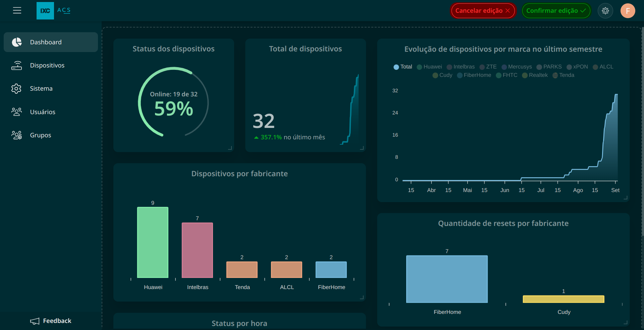The width and height of the screenshot is (644, 330).
Task: Click the FiberHome resets bar
Action: pyautogui.click(x=447, y=279)
